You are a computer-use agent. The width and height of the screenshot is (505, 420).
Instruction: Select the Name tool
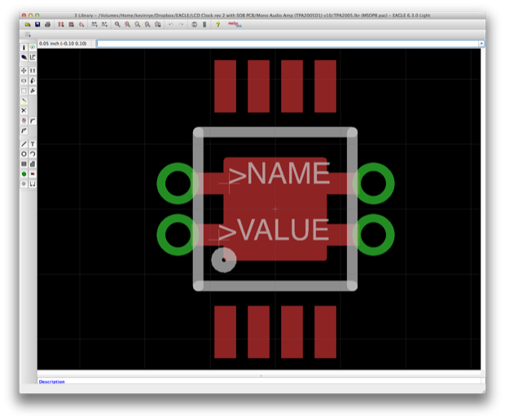click(24, 121)
